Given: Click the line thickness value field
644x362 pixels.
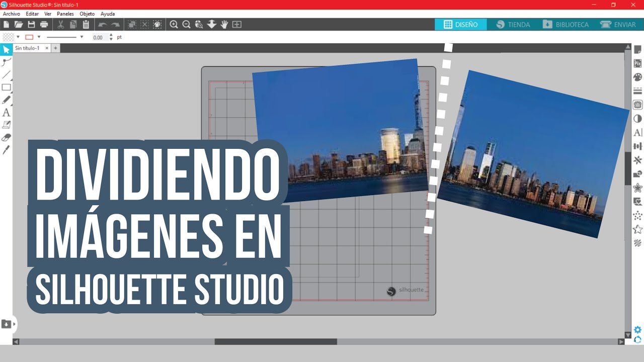Looking at the screenshot, I should coord(99,37).
